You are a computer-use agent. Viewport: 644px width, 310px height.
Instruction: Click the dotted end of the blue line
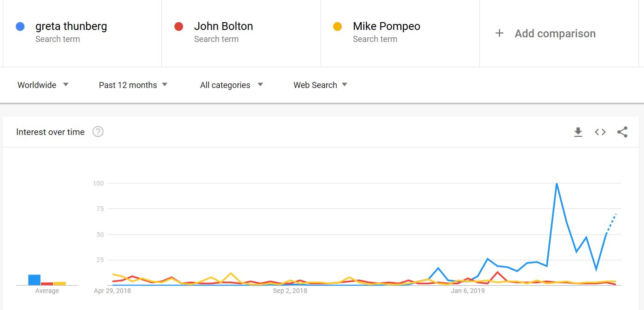(611, 224)
